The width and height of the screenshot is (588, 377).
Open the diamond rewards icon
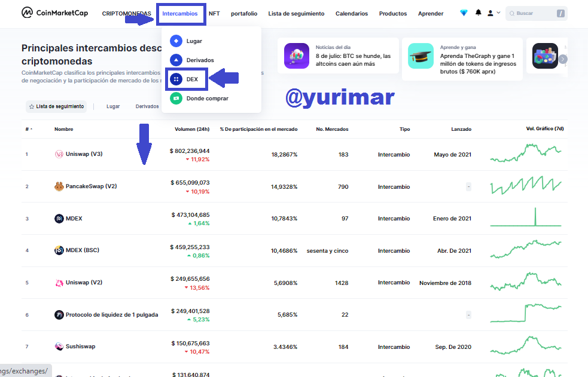point(464,13)
